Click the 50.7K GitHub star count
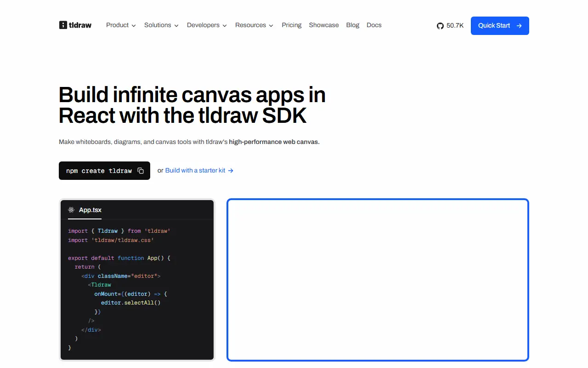Viewport: 588px width, 368px height. pyautogui.click(x=455, y=26)
